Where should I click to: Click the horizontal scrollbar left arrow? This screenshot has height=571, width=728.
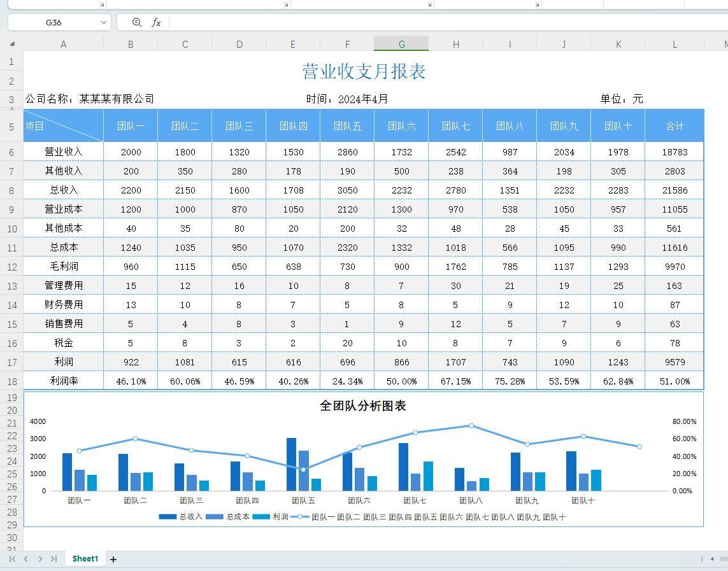point(711,559)
